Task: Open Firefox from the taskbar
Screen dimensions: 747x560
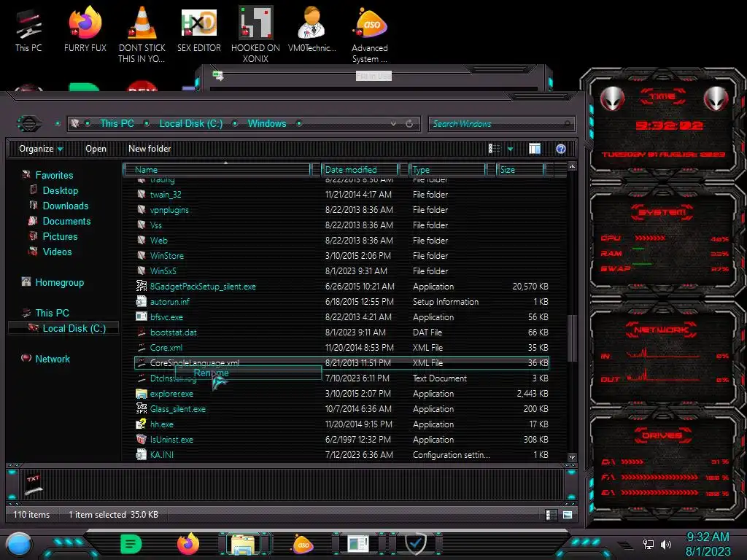Action: coord(188,544)
